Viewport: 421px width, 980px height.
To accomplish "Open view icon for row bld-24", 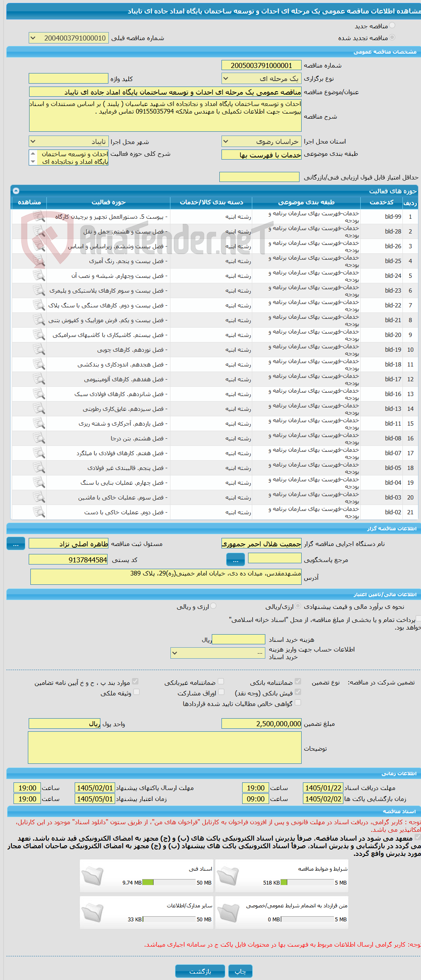I will click(39, 276).
